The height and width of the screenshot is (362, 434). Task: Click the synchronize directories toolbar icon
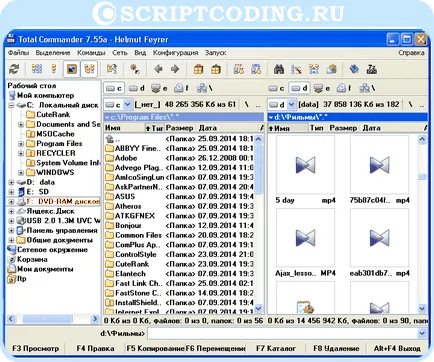(x=314, y=69)
